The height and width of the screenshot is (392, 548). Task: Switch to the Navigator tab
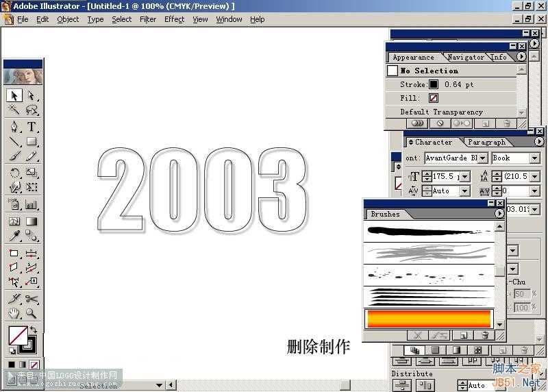466,57
